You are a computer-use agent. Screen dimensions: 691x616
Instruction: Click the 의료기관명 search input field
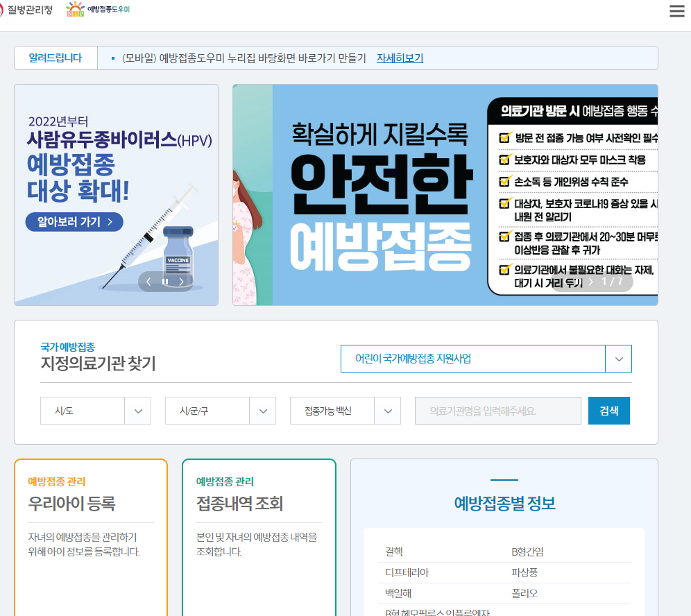point(497,411)
